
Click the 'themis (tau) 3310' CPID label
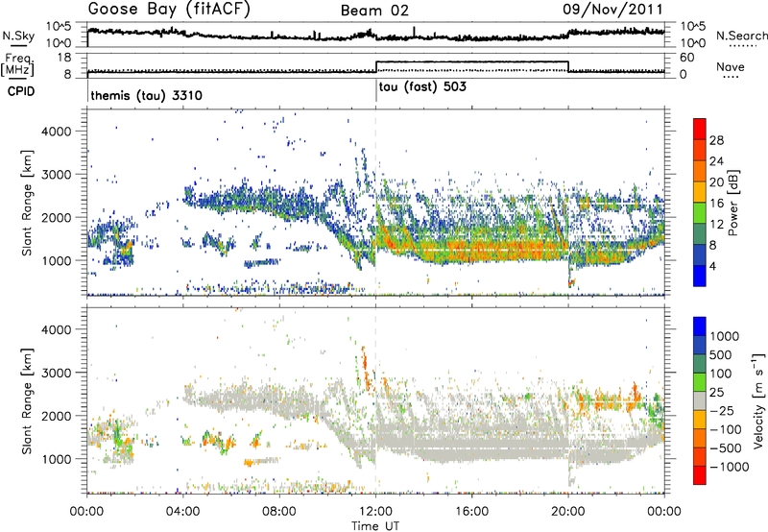pyautogui.click(x=147, y=95)
